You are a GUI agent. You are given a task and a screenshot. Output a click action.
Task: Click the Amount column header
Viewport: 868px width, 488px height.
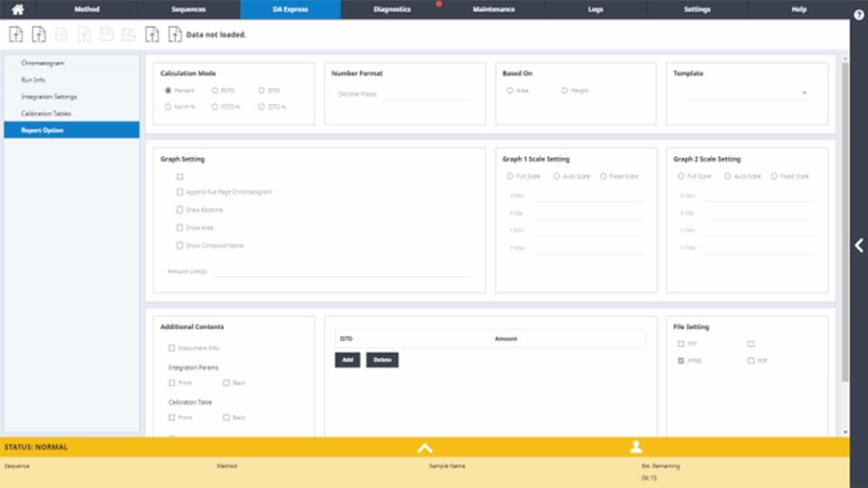[505, 339]
